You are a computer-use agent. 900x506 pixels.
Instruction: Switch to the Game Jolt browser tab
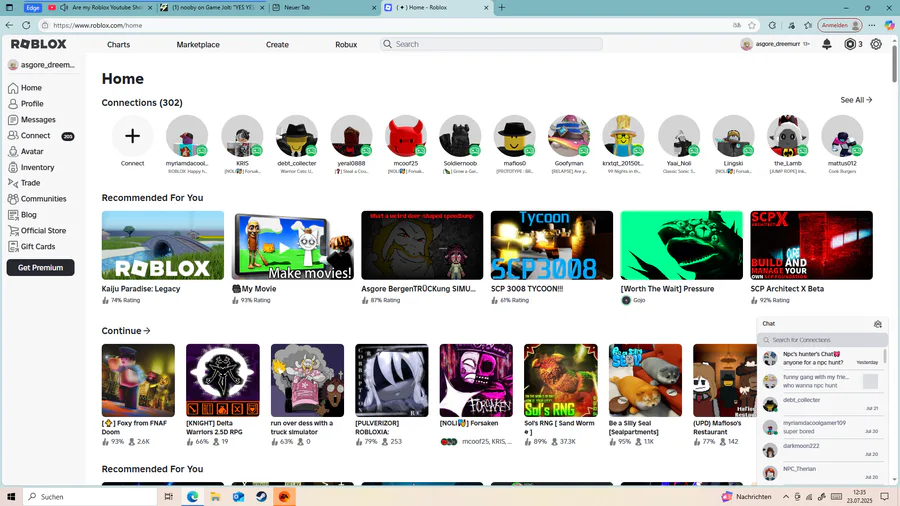pos(213,7)
